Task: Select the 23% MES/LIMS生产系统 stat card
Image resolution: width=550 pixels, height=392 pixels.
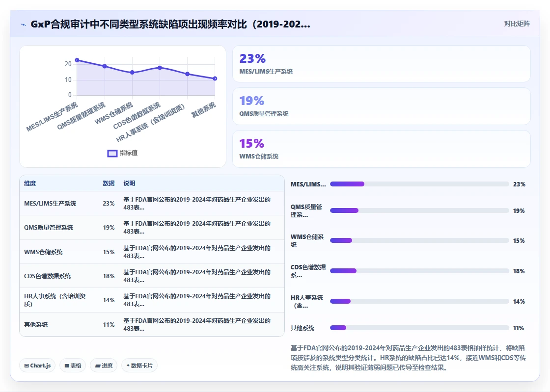Action: point(381,64)
